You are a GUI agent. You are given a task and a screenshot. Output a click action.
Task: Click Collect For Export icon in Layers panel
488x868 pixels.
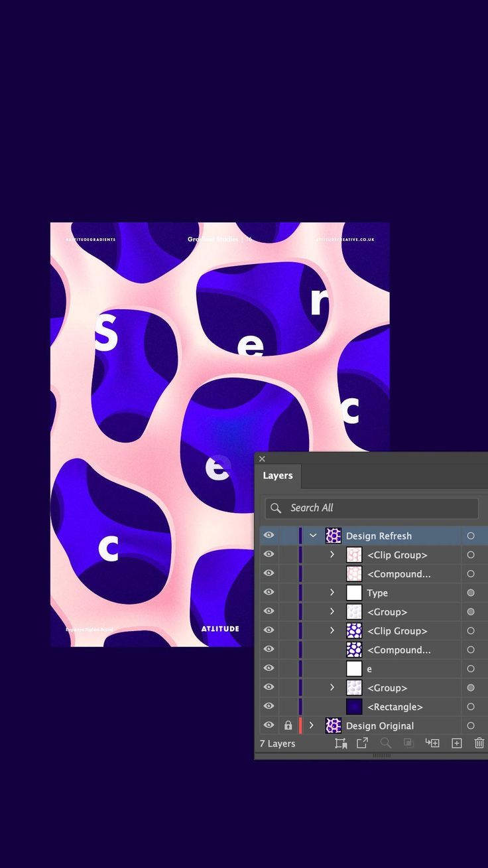pos(341,743)
